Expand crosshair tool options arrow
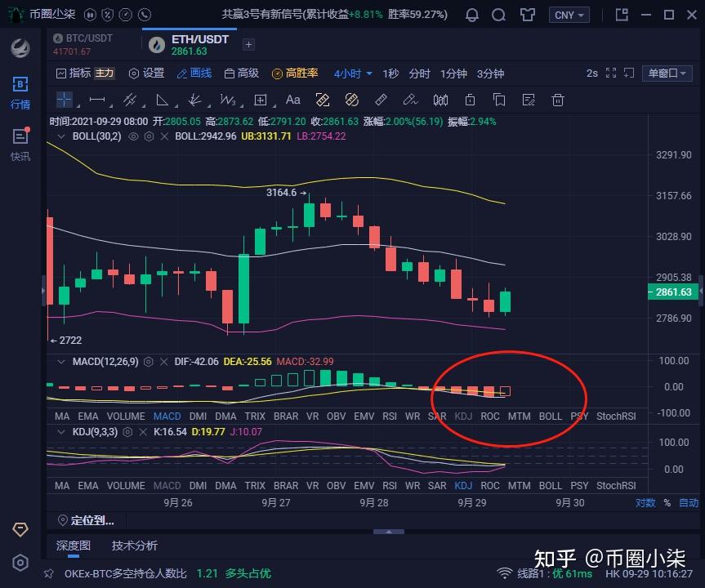 tap(78, 106)
